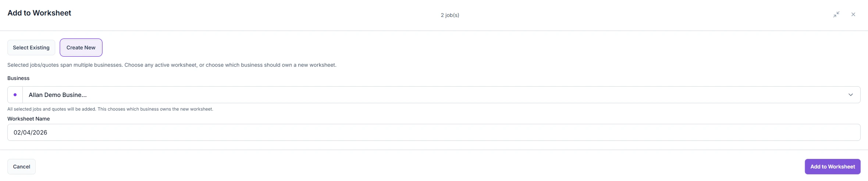Confirm with the purple Add to Worksheet button

(x=833, y=167)
